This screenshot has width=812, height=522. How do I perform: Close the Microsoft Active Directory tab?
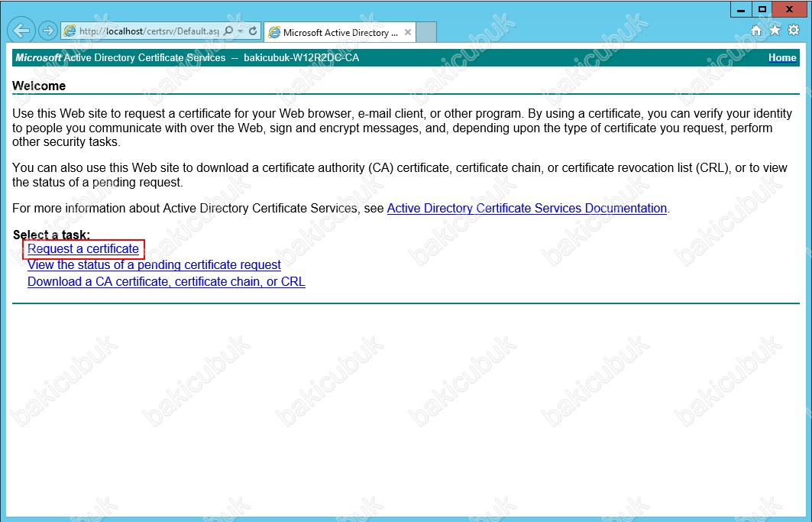click(408, 32)
